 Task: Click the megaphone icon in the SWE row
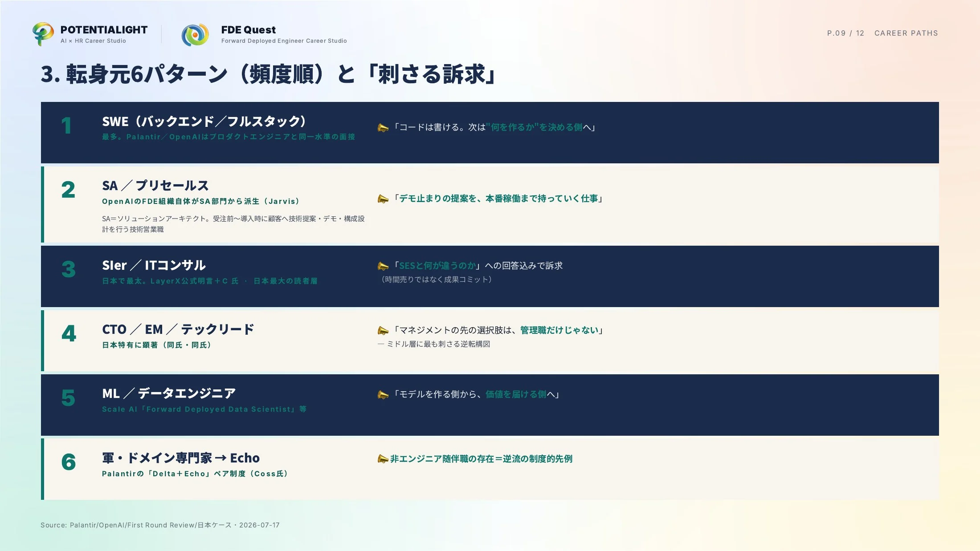coord(383,128)
